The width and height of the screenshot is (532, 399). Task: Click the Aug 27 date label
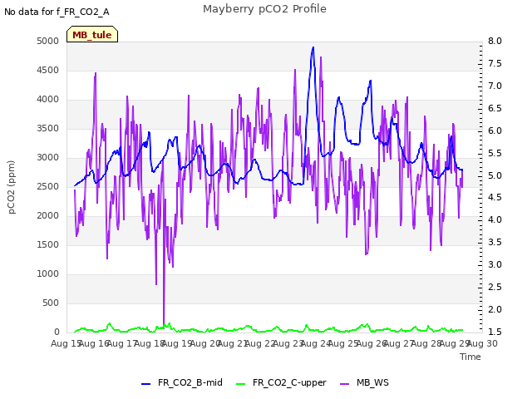click(x=399, y=343)
